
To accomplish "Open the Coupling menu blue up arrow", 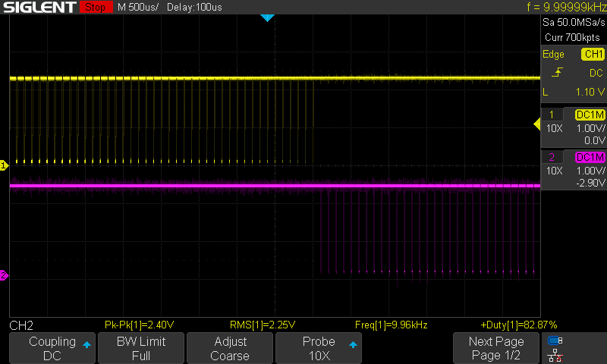I will coord(86,344).
